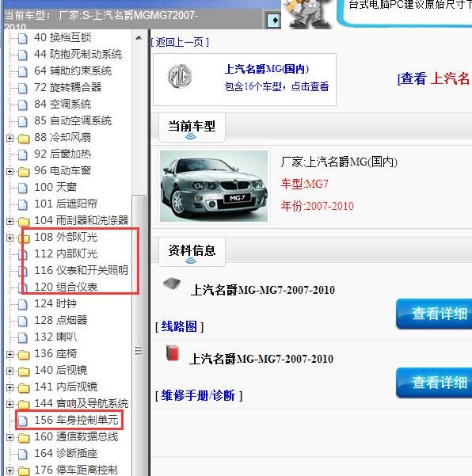Viewport: 472px width, 476px height.
Task: Expand the 96 电动车窗 tree node
Action: (10, 172)
